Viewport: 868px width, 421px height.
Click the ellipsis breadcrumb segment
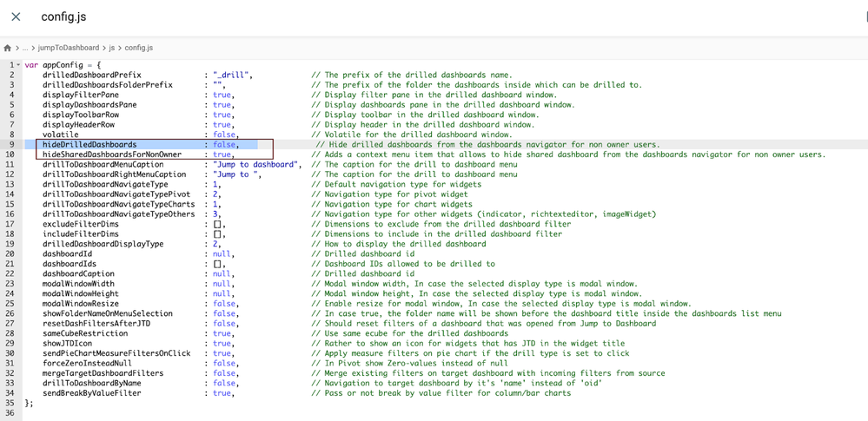pyautogui.click(x=25, y=48)
